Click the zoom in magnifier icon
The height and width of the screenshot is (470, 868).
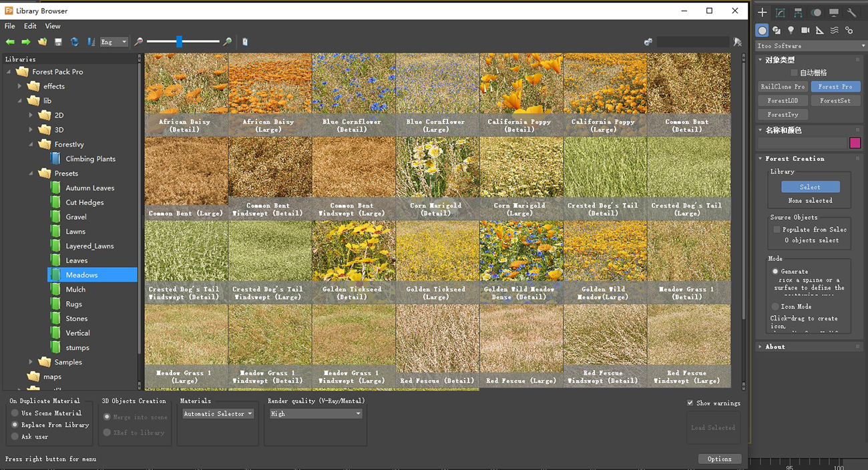tap(228, 42)
